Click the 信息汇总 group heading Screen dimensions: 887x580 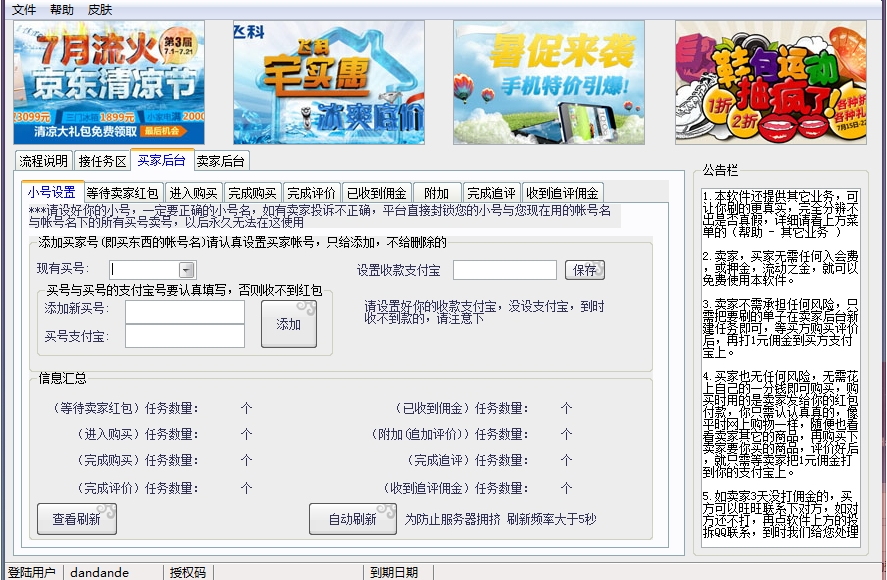coord(62,378)
